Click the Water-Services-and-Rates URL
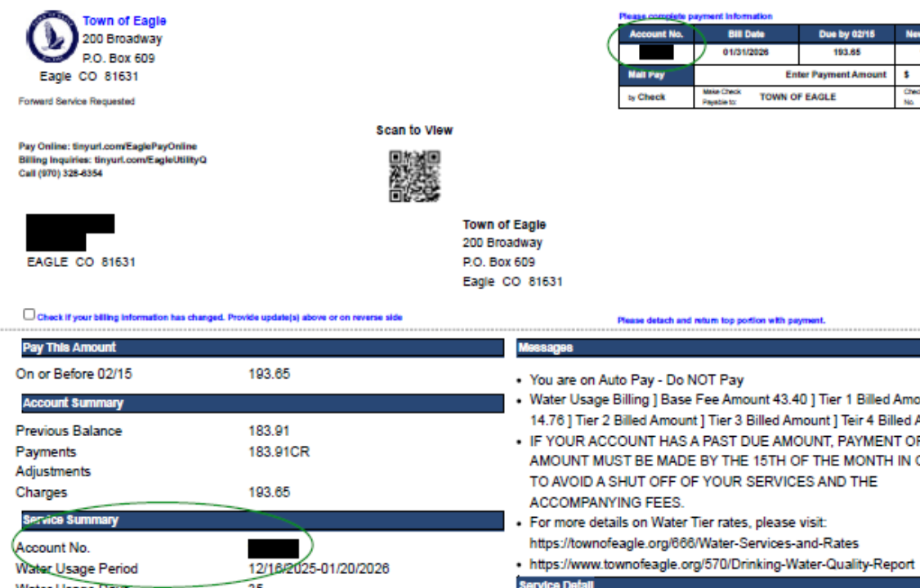This screenshot has width=920, height=588. click(x=694, y=543)
